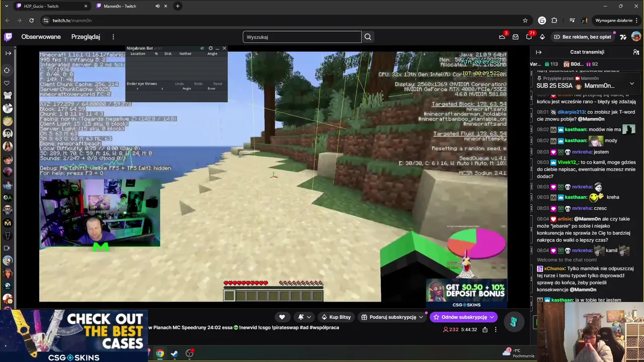Open the media controls icon in Chrome

[572, 20]
